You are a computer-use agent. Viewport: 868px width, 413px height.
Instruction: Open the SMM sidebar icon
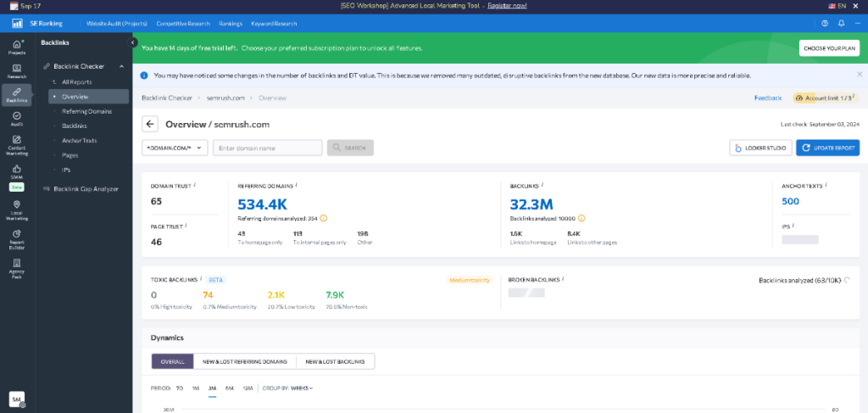tap(17, 171)
